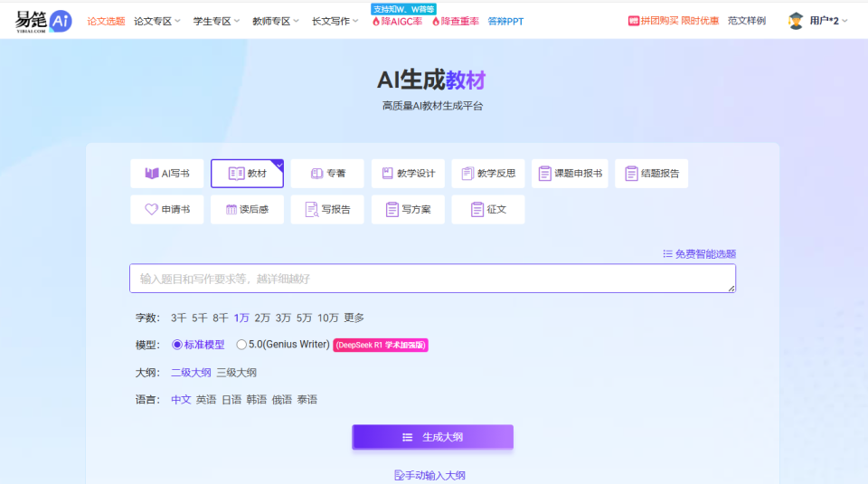The image size is (868, 484).
Task: Select the 标准模型 radio button
Action: tap(176, 345)
